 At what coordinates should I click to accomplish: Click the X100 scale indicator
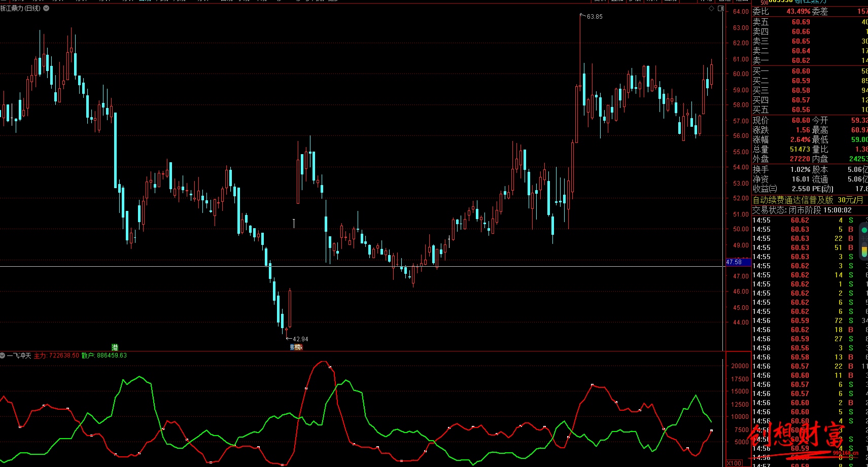pyautogui.click(x=734, y=463)
